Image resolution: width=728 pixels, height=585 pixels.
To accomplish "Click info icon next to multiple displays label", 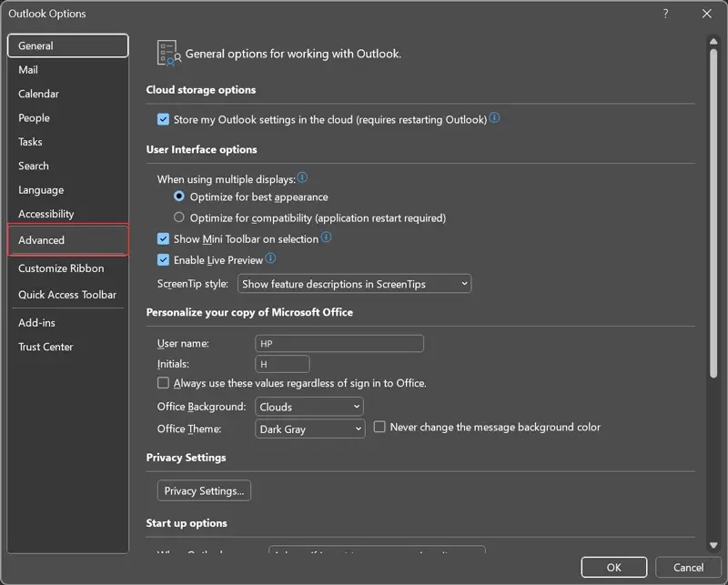I will 302,178.
